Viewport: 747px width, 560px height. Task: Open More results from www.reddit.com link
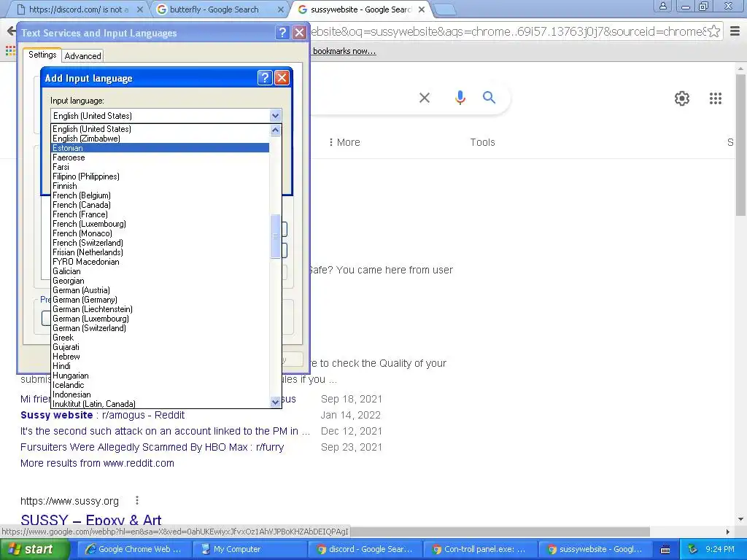(x=97, y=463)
